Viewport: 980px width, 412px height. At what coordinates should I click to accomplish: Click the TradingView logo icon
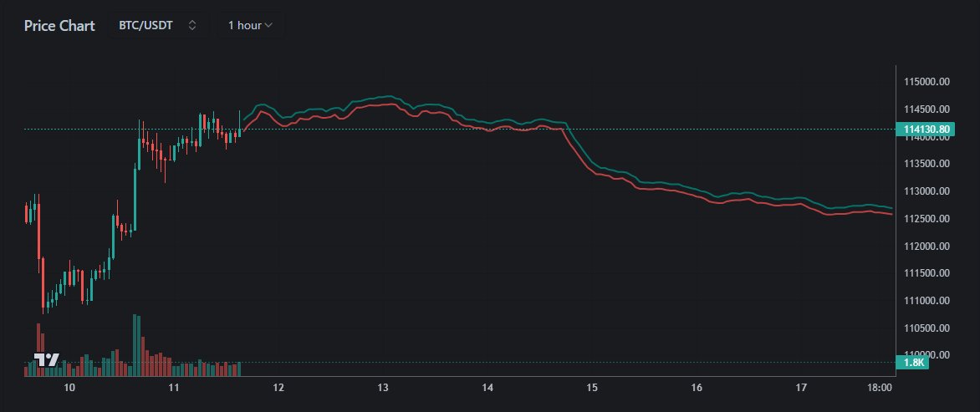coord(46,360)
